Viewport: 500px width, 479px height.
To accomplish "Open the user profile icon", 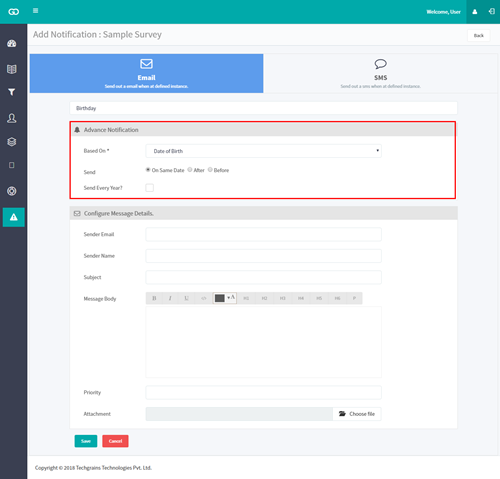I will click(475, 12).
